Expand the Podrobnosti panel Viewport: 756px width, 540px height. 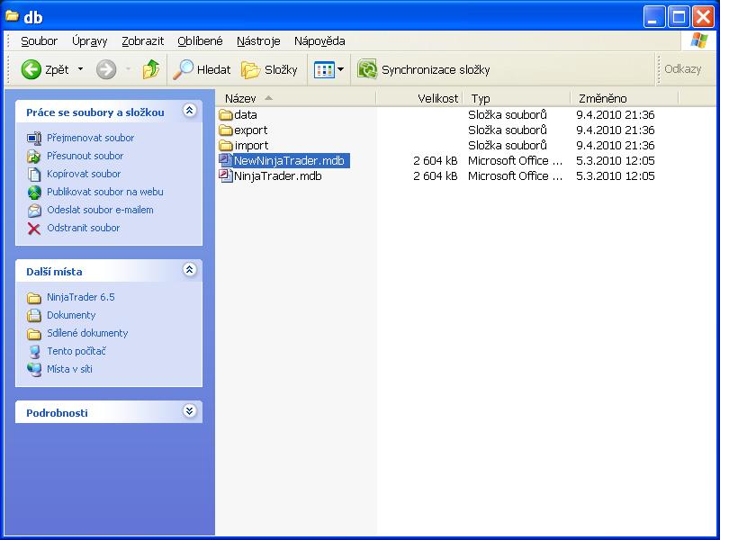click(190, 410)
